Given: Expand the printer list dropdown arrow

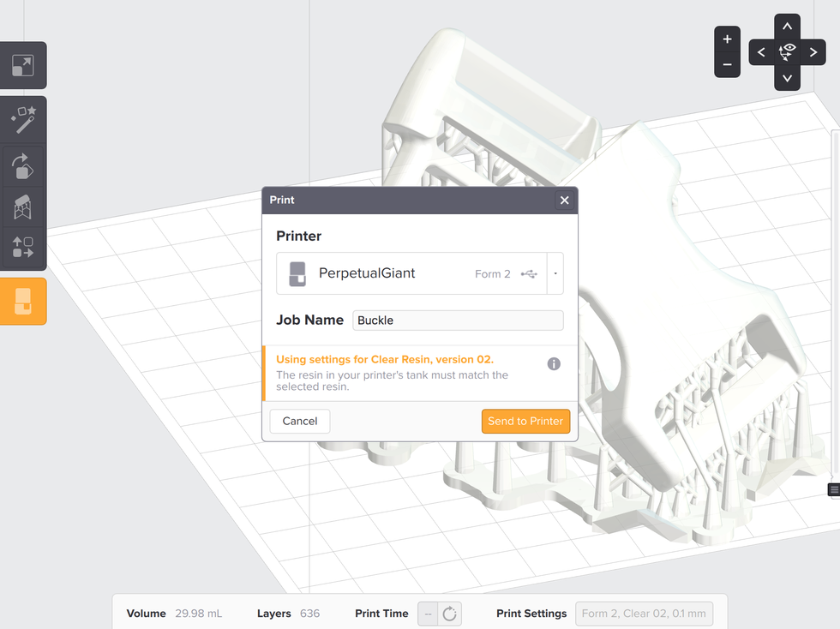Looking at the screenshot, I should 555,273.
